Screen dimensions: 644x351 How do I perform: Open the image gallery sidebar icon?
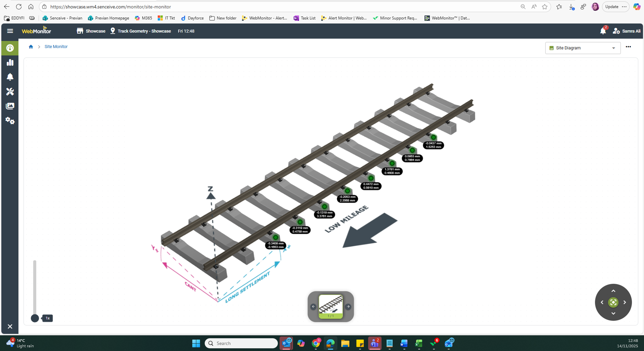pos(10,106)
